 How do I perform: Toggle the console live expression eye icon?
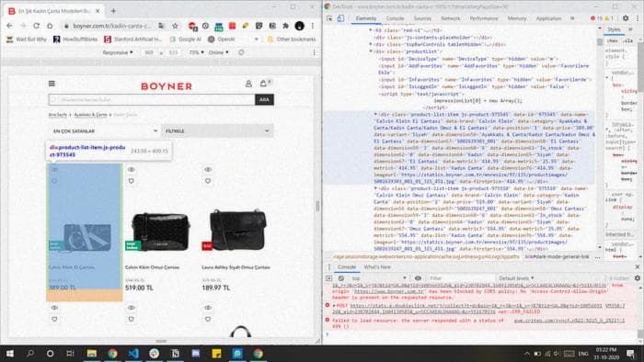click(418, 278)
